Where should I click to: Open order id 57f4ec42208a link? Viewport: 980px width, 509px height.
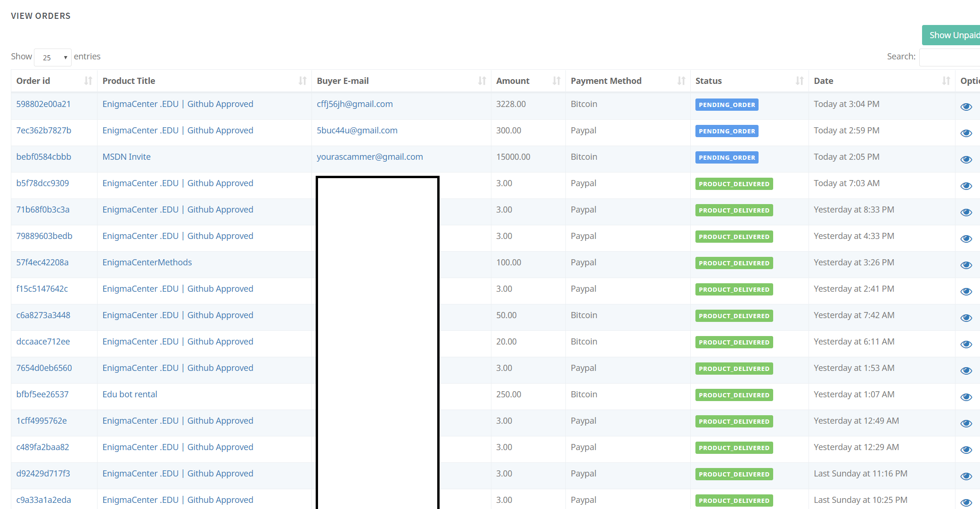pyautogui.click(x=42, y=263)
